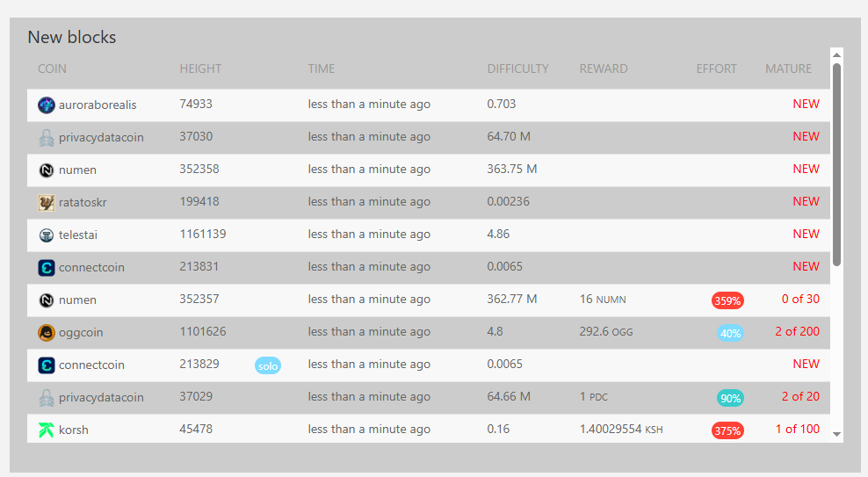This screenshot has height=477, width=868.
Task: Click the 375% effort badge for korsh
Action: click(727, 430)
